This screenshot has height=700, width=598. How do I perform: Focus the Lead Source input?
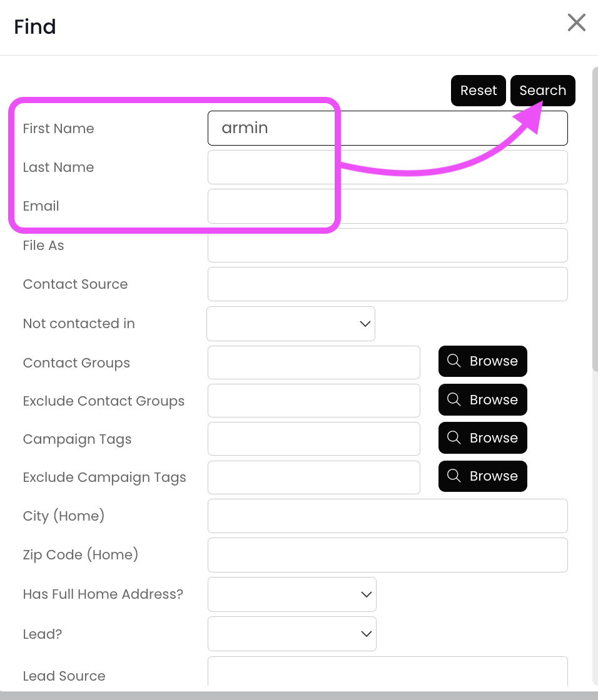(x=387, y=672)
